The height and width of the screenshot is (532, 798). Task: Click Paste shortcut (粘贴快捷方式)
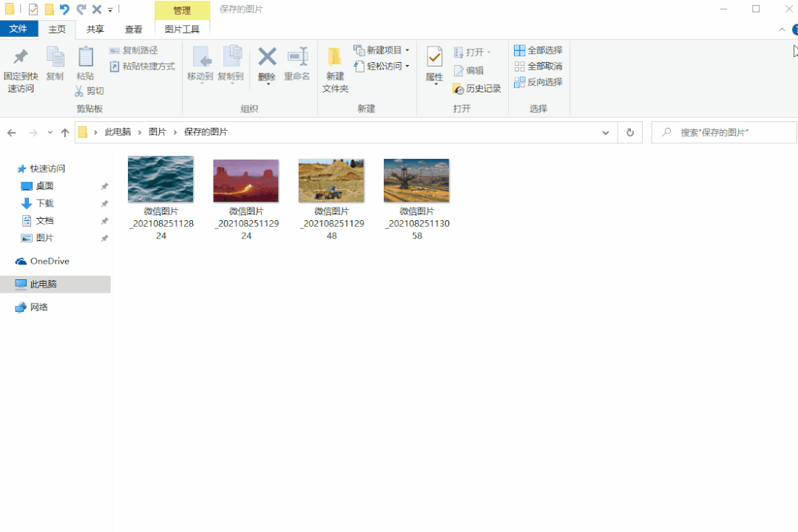click(x=143, y=66)
